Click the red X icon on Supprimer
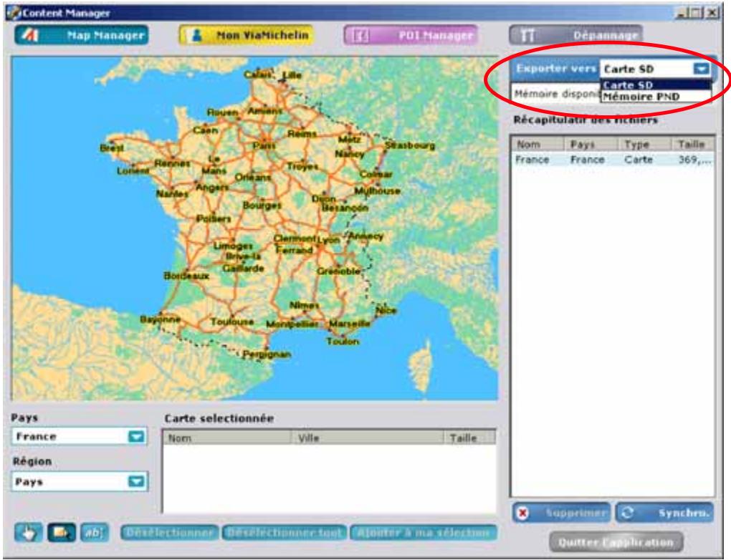The height and width of the screenshot is (560, 731). click(x=522, y=513)
